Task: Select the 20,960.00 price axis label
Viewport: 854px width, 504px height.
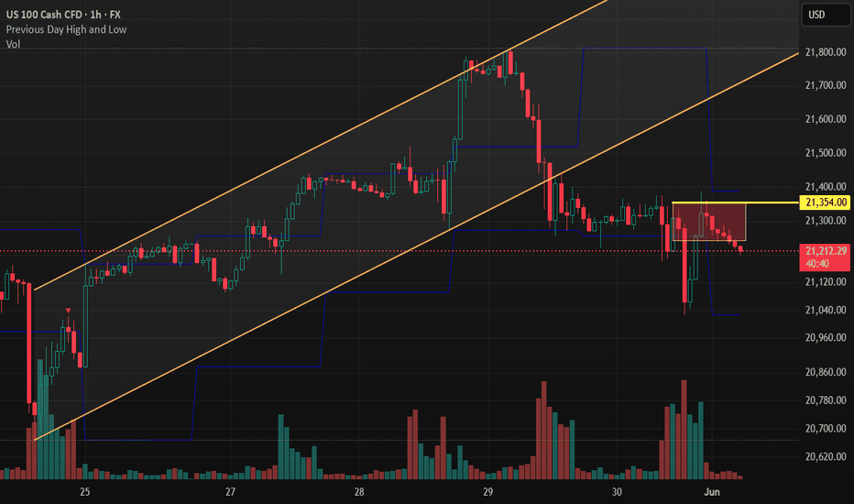Action: point(826,338)
